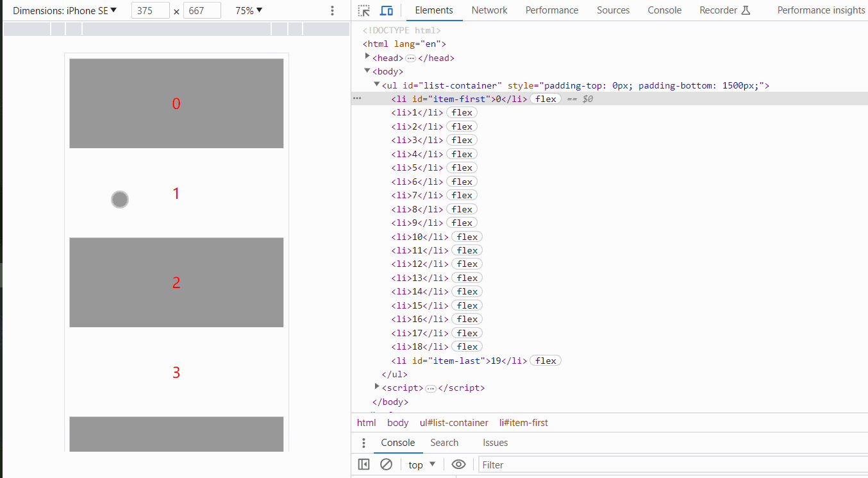Select the html lang="en" node
Image resolution: width=868 pixels, height=478 pixels.
click(404, 44)
